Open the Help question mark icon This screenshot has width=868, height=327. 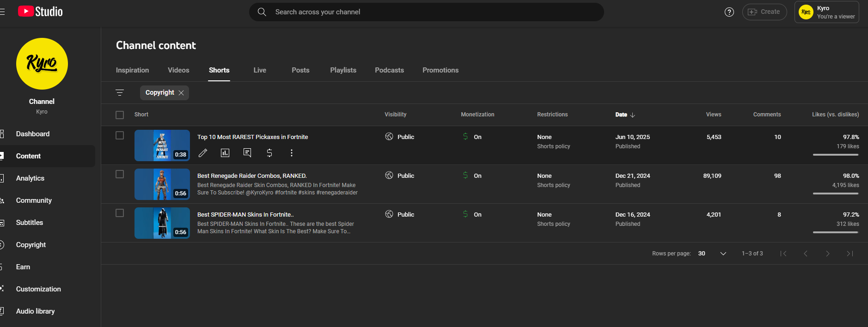tap(729, 12)
